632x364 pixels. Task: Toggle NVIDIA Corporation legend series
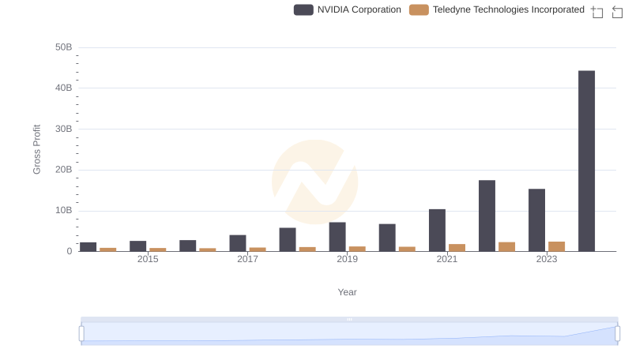tap(348, 9)
